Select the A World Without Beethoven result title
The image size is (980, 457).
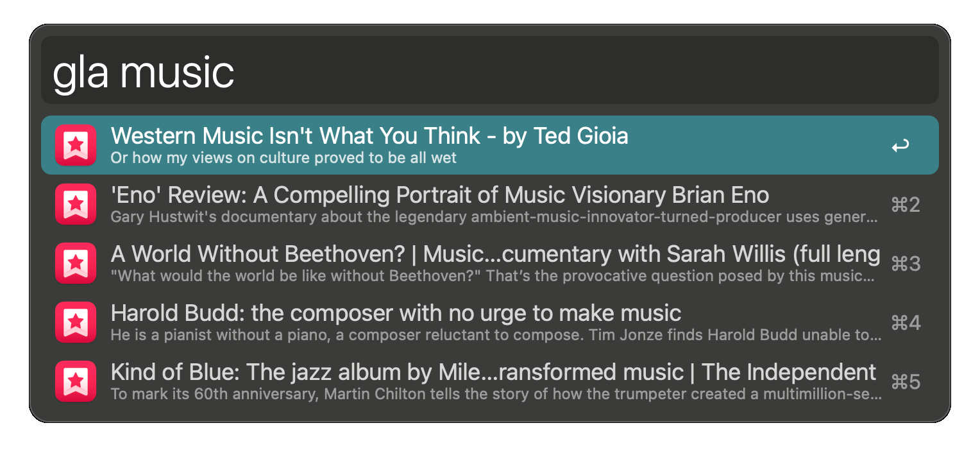[x=495, y=254]
